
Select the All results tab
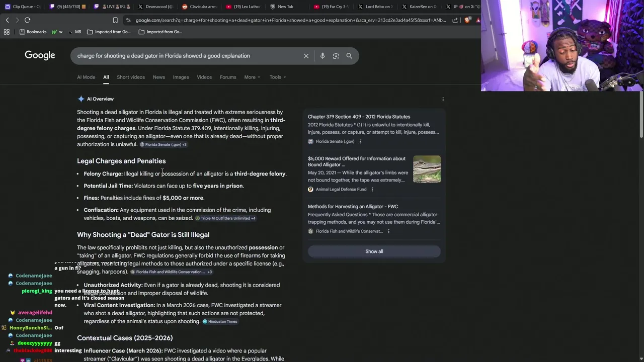(x=106, y=77)
